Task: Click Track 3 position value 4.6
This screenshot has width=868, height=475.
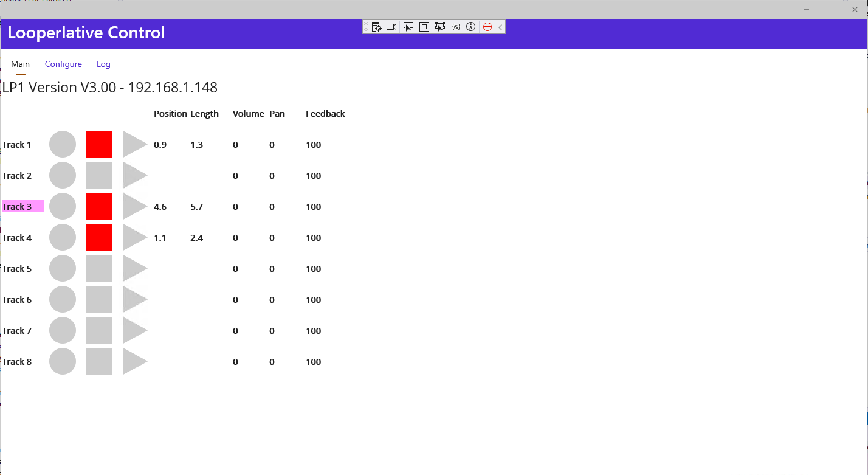Action: click(x=160, y=207)
